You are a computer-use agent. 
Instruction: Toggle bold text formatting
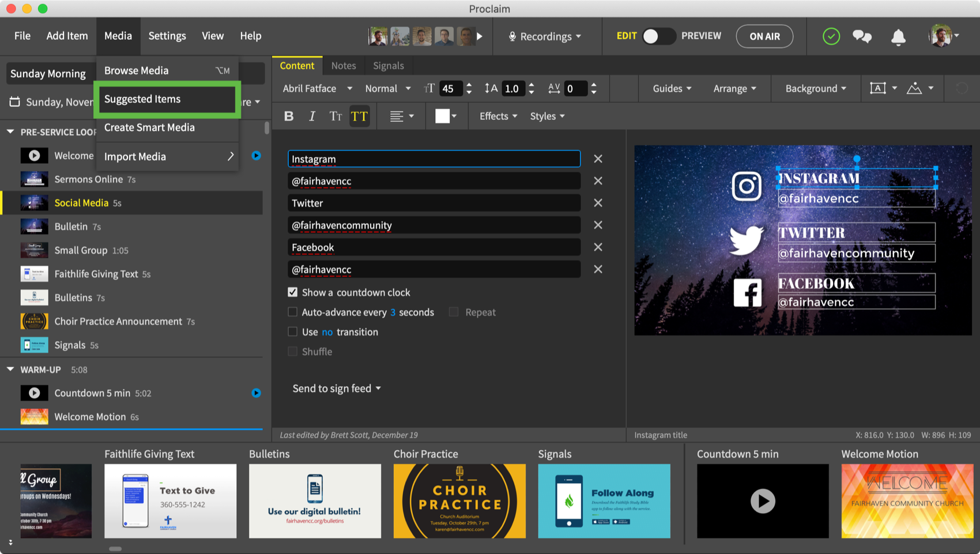[289, 116]
